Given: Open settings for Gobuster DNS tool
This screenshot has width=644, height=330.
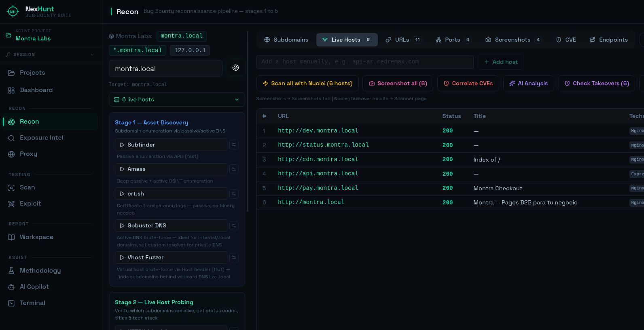Looking at the screenshot, I should tap(234, 226).
